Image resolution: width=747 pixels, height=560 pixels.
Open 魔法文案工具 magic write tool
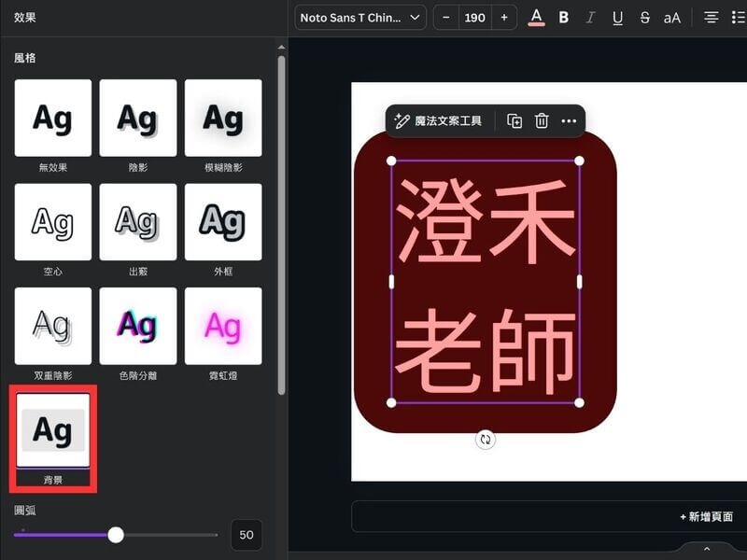(439, 120)
